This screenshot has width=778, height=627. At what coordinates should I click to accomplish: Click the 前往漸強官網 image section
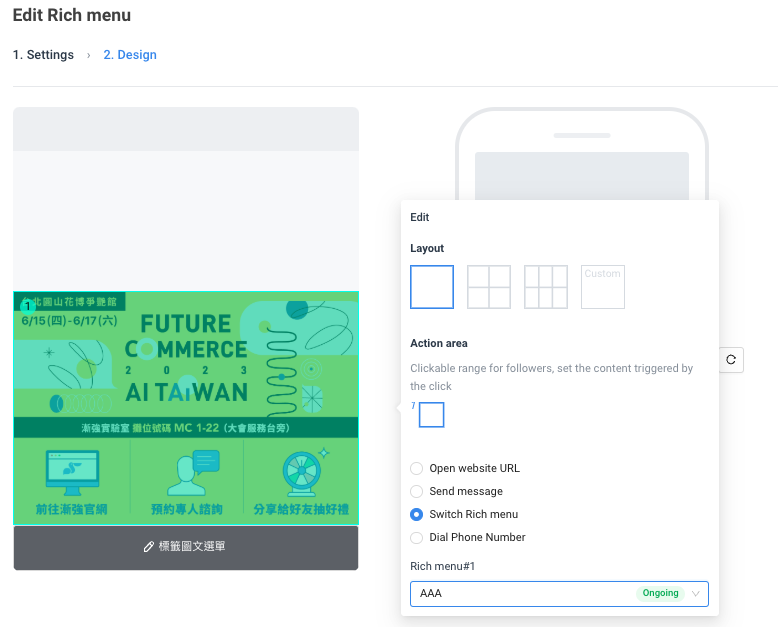(x=71, y=481)
